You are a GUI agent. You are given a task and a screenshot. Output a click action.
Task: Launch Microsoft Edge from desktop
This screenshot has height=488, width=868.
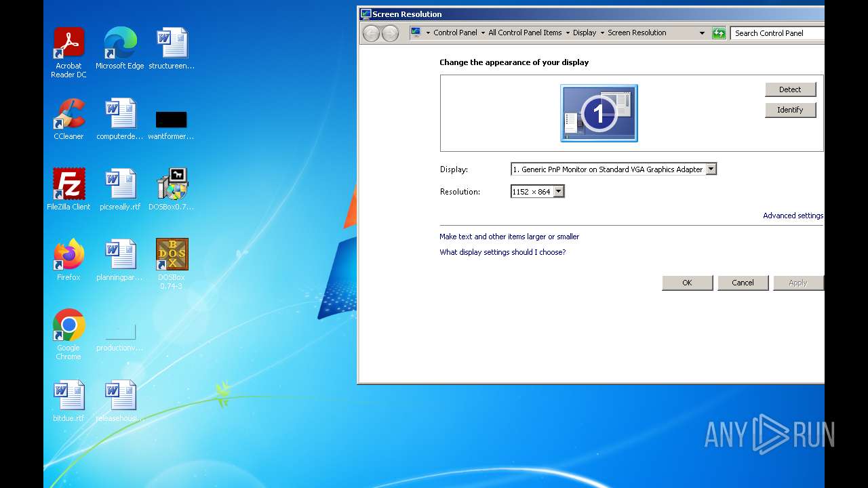click(x=120, y=48)
